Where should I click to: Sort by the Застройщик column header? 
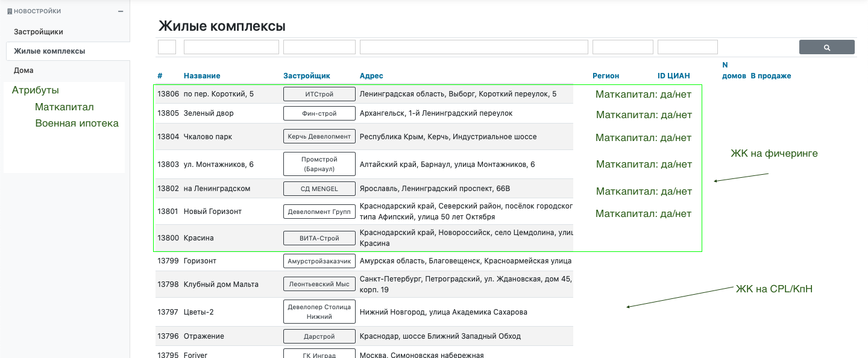pyautogui.click(x=307, y=76)
